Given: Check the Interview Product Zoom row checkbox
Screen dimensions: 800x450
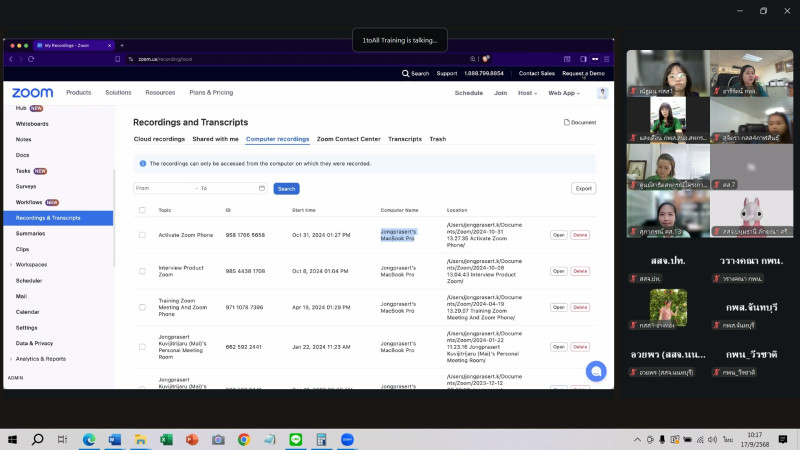Looking at the screenshot, I should (x=142, y=271).
